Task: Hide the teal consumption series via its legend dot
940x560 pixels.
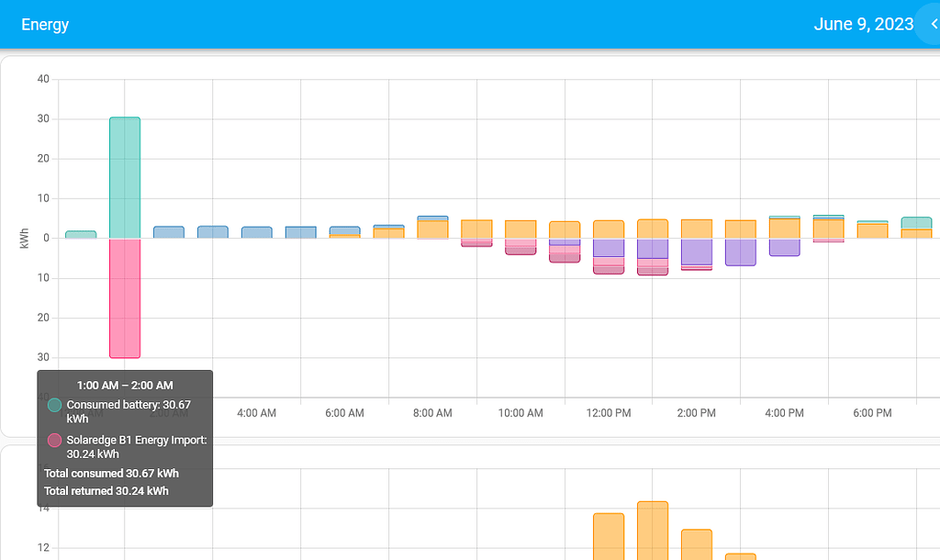Action: (53, 405)
